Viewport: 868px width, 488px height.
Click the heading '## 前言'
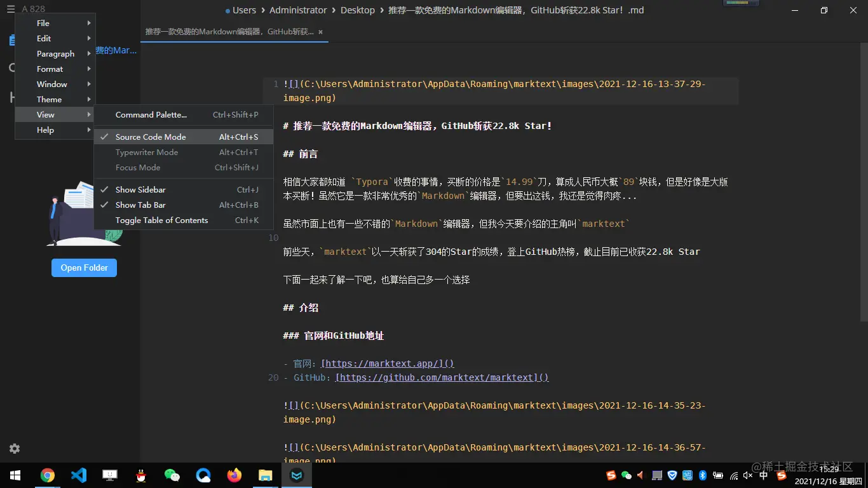(301, 154)
